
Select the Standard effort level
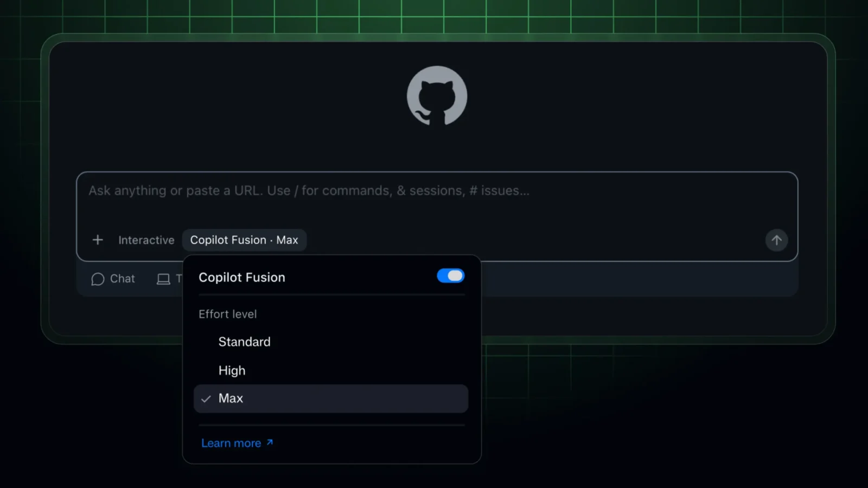click(331, 342)
